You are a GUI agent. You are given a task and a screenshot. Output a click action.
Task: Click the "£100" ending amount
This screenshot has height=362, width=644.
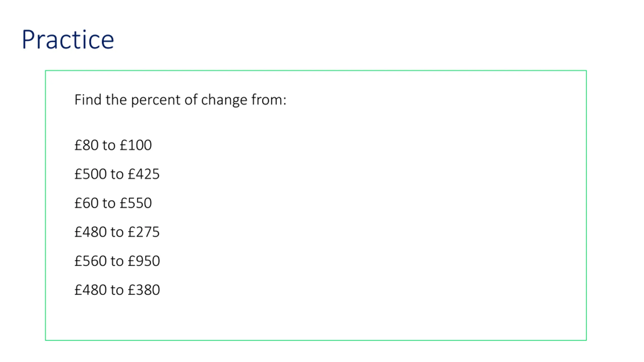coord(136,145)
